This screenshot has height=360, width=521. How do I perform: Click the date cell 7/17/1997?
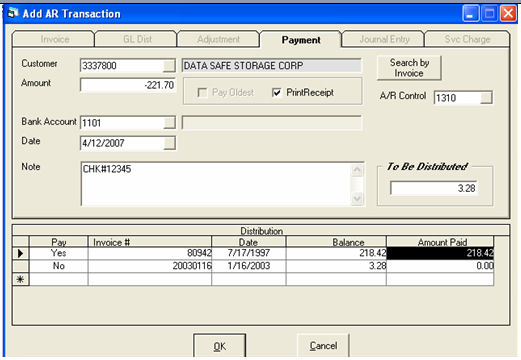pyautogui.click(x=249, y=253)
